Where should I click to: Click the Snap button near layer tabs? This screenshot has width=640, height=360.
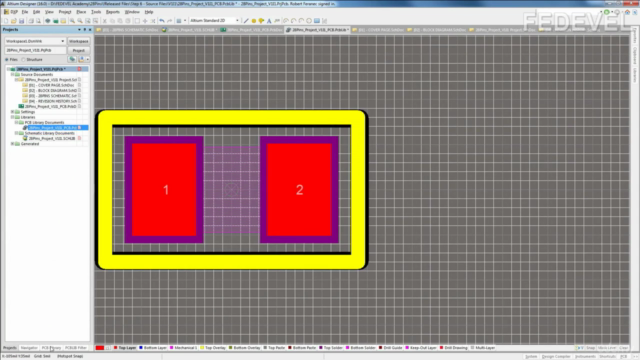click(x=591, y=348)
